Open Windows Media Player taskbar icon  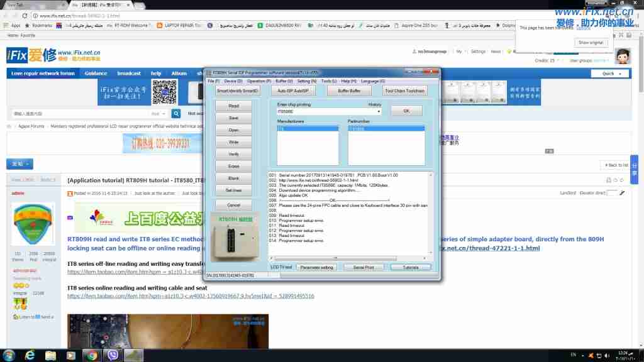point(71,355)
